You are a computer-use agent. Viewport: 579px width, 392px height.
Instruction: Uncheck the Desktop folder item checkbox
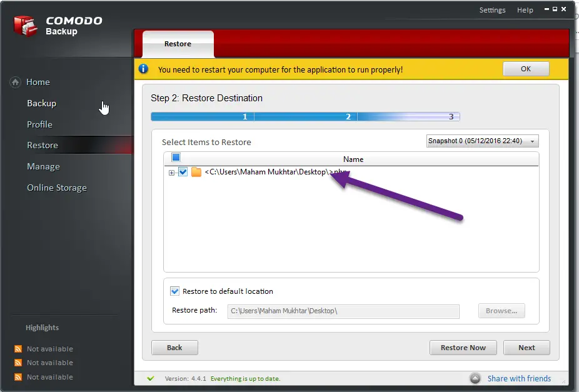pos(183,172)
